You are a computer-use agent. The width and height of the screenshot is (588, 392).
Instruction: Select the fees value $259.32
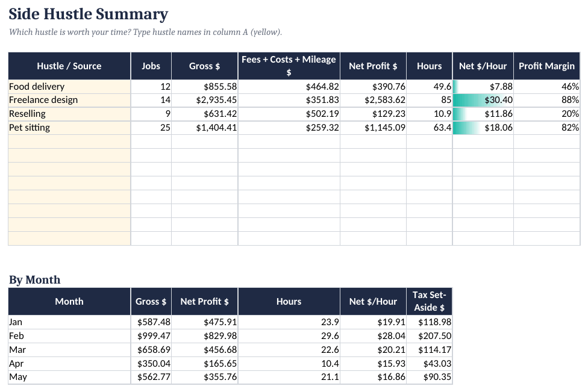(289, 128)
